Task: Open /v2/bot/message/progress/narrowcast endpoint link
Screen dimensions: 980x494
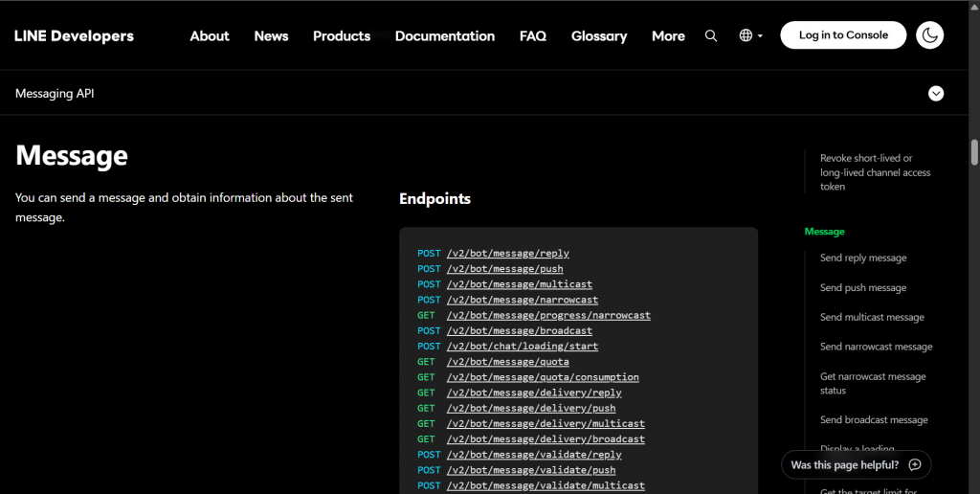Action: point(548,315)
